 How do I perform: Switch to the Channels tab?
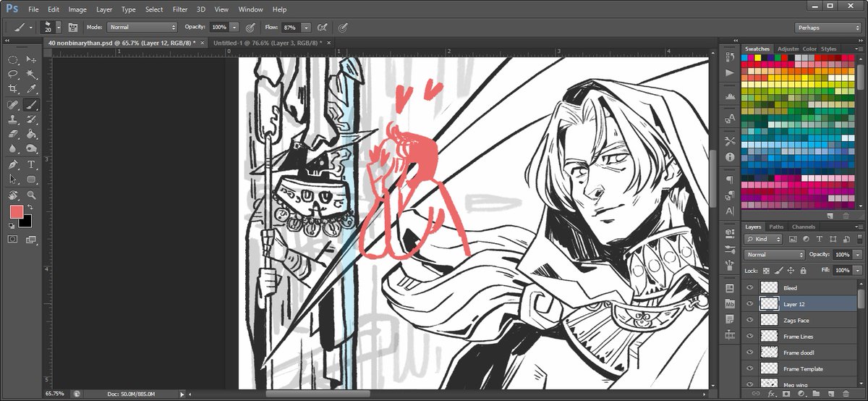[x=804, y=227]
